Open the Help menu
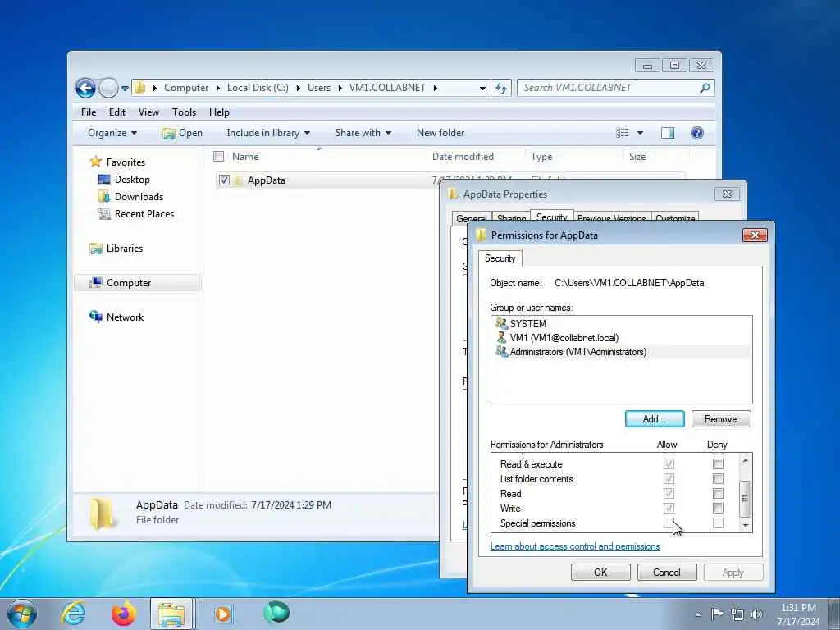 [x=219, y=112]
